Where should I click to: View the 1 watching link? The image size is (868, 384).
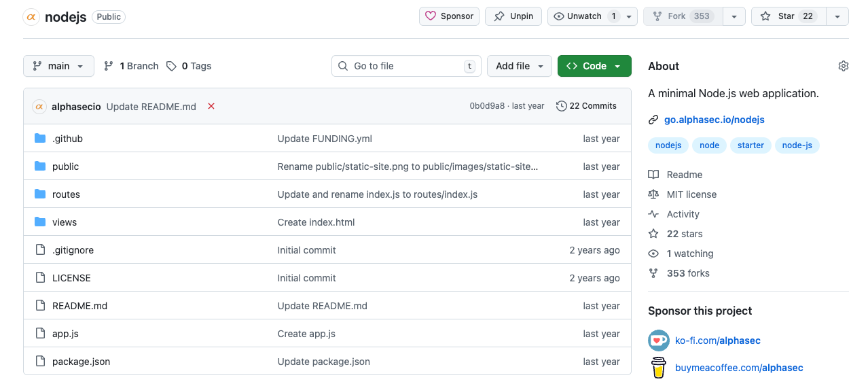pyautogui.click(x=681, y=254)
